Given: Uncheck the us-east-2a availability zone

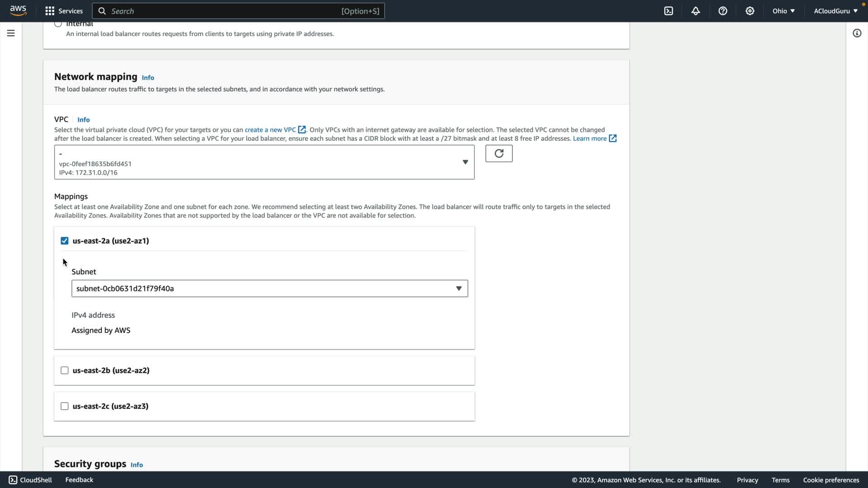Looking at the screenshot, I should point(65,241).
